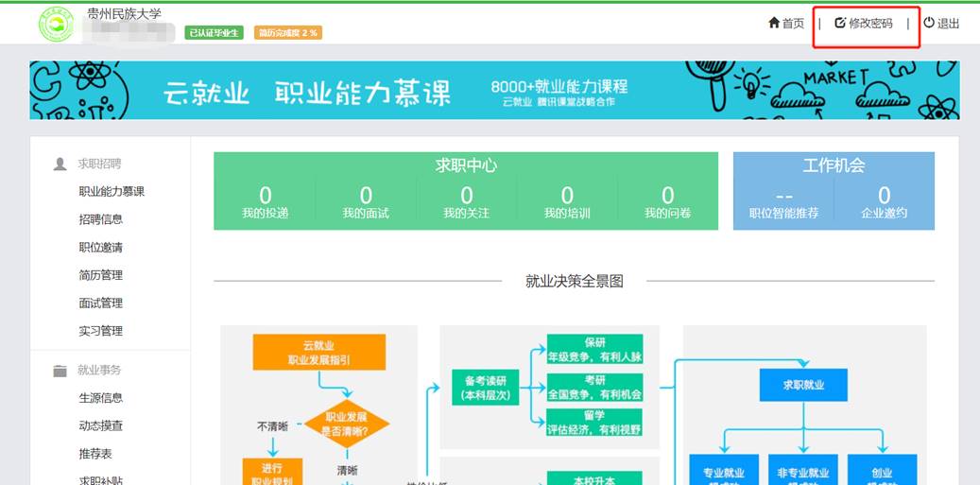
Task: Click the person icon beside 求职招聘
Action: (x=60, y=164)
